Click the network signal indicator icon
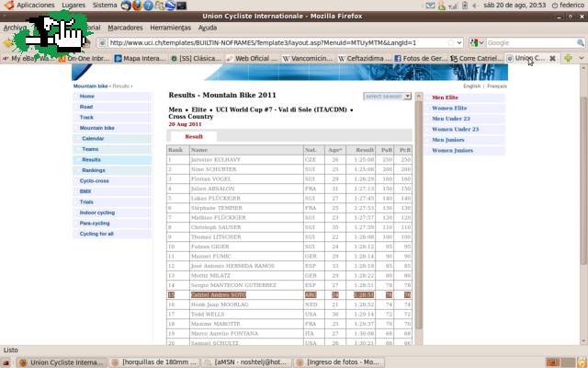 tap(453, 6)
